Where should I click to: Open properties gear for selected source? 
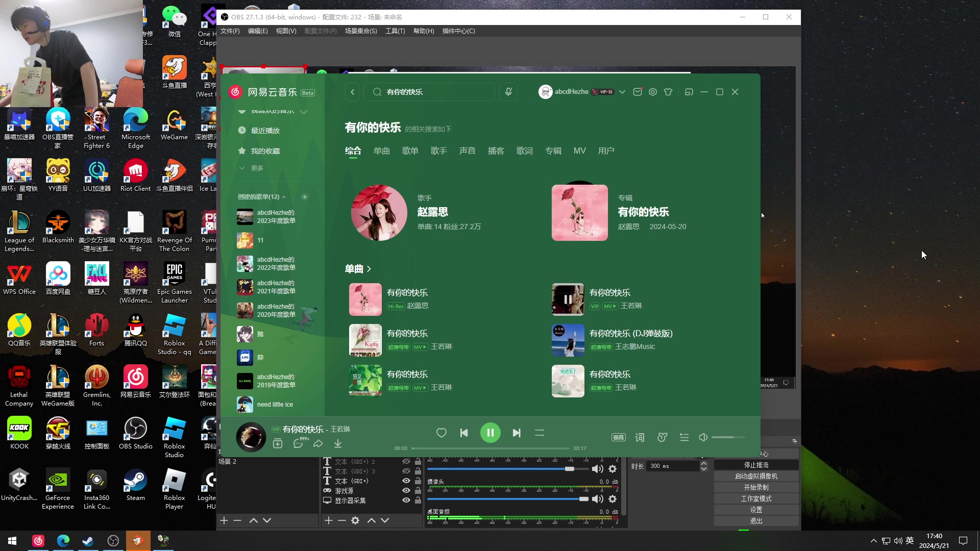tap(355, 520)
